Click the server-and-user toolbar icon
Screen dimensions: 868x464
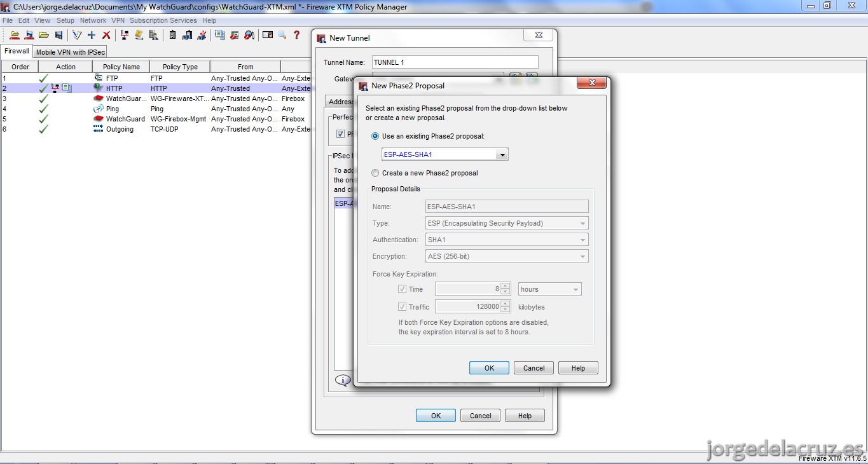pos(153,36)
